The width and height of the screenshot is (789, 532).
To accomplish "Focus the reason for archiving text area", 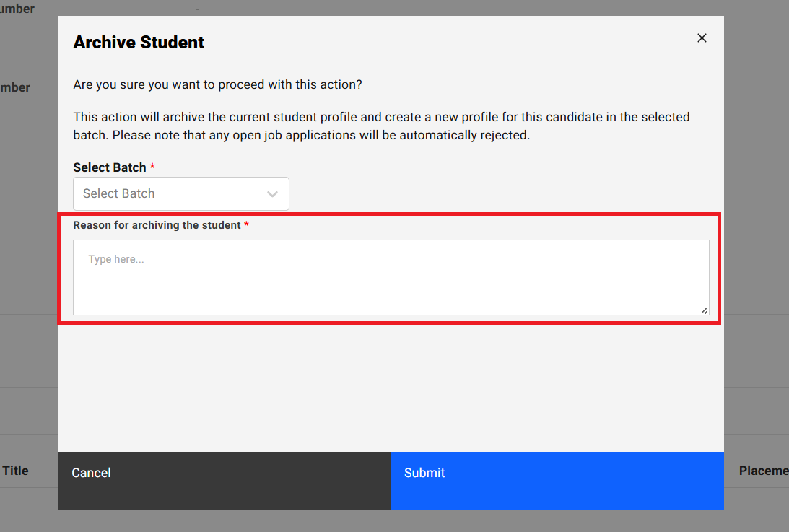I will click(x=391, y=277).
